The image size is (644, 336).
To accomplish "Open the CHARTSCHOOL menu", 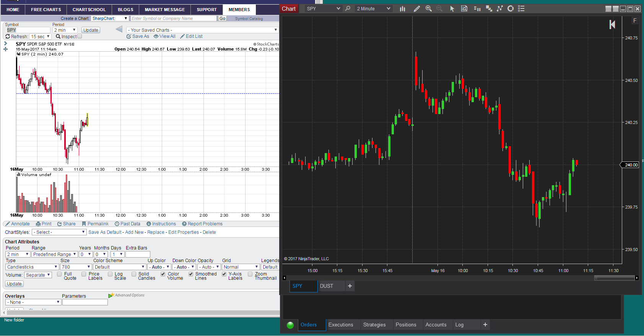I will click(89, 10).
